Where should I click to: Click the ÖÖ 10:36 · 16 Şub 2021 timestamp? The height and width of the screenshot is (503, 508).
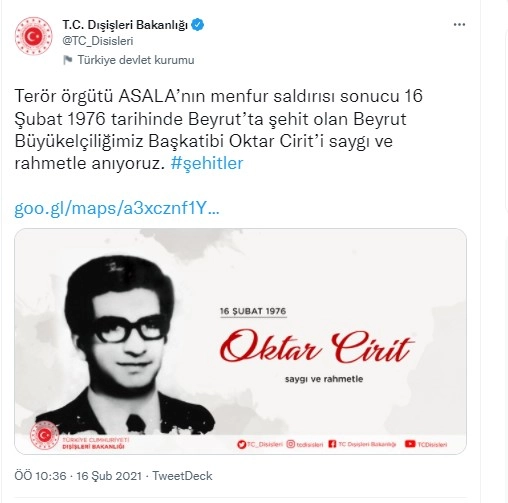click(78, 476)
